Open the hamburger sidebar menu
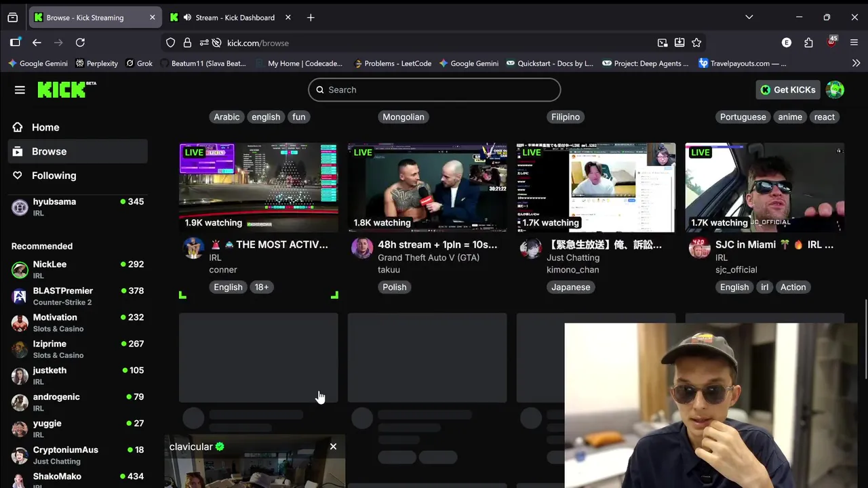Image resolution: width=868 pixels, height=488 pixels. coord(20,90)
